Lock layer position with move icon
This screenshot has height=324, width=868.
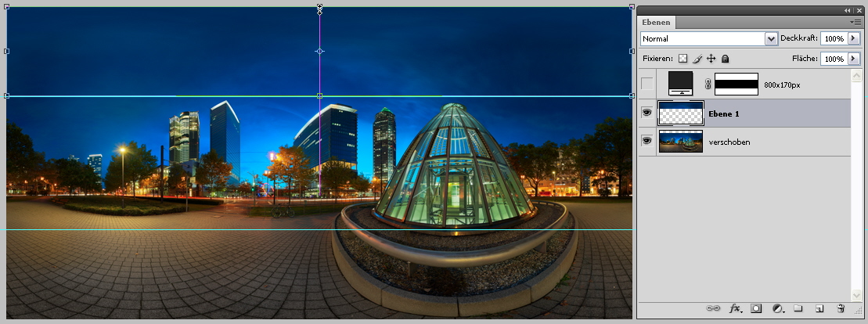(x=711, y=59)
